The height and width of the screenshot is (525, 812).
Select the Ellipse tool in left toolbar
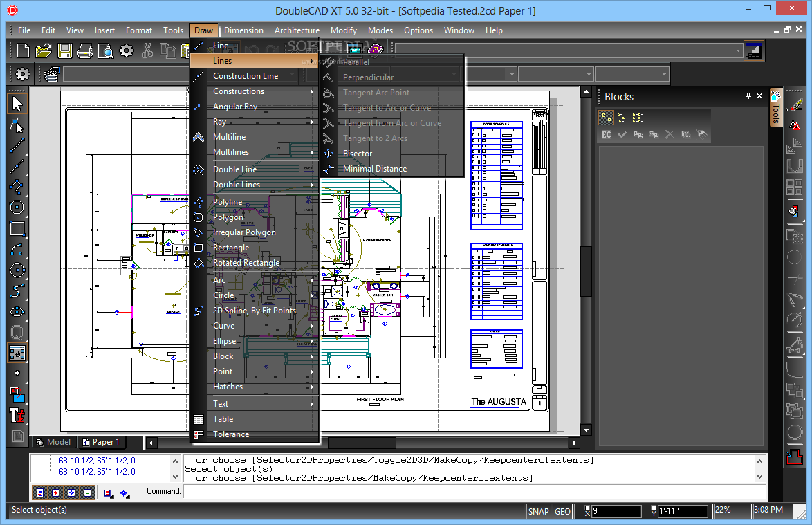point(17,312)
